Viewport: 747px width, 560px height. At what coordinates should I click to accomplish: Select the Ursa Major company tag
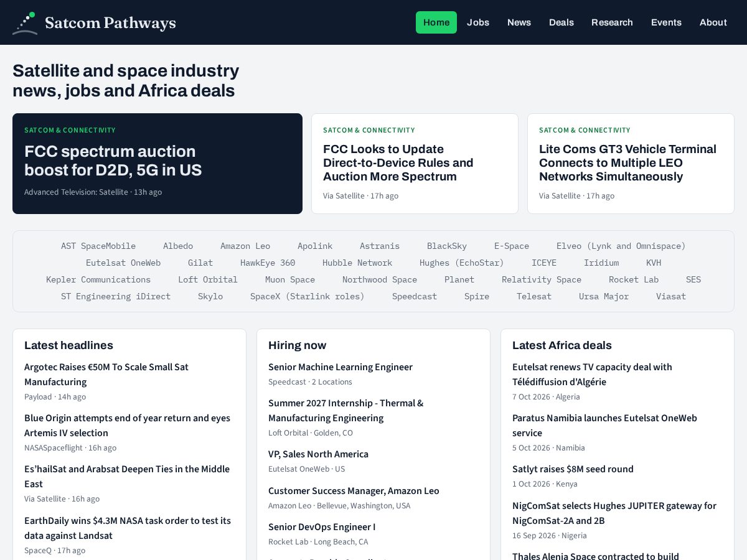click(x=604, y=296)
